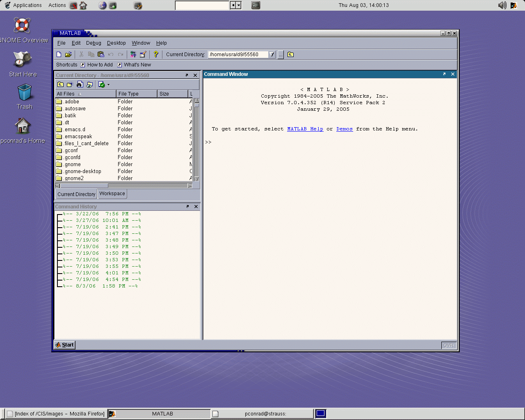
Task: Click the How to Add shortcut
Action: (96, 65)
